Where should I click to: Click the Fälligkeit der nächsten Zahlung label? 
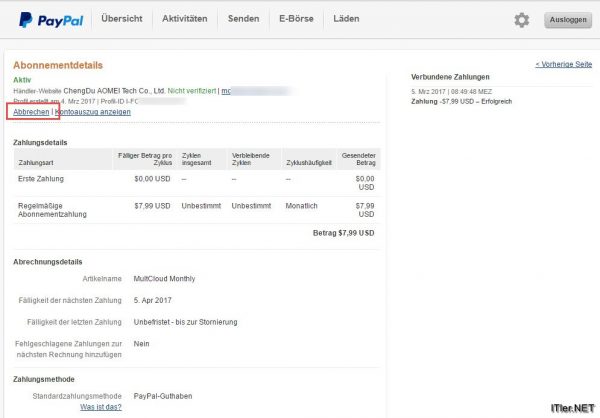pos(70,300)
